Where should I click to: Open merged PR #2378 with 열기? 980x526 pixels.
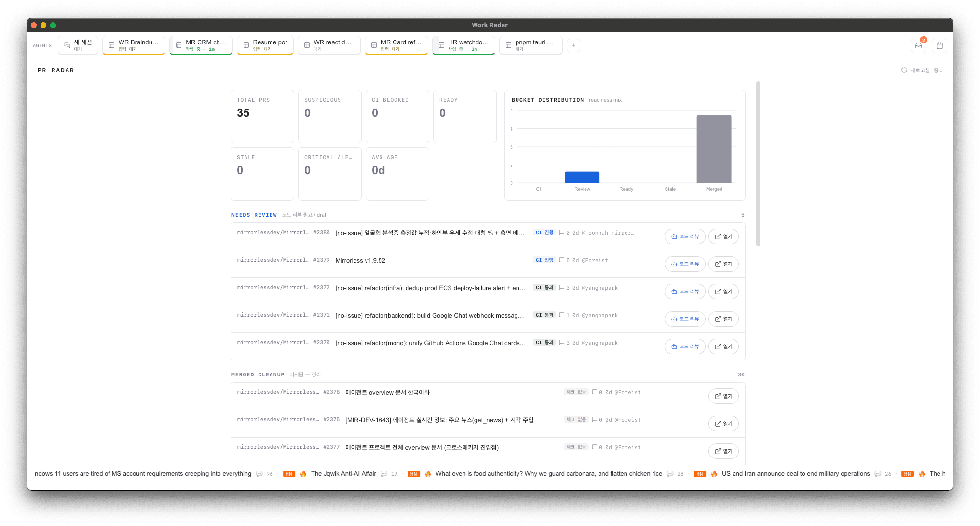point(723,396)
